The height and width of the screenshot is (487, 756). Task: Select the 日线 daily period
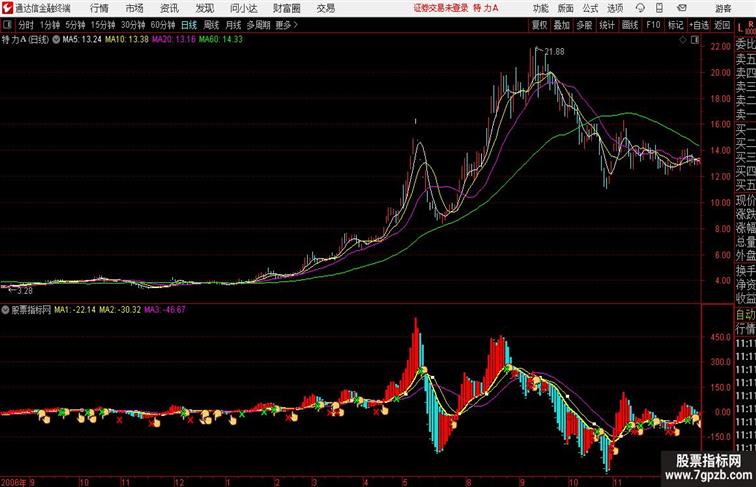(189, 25)
